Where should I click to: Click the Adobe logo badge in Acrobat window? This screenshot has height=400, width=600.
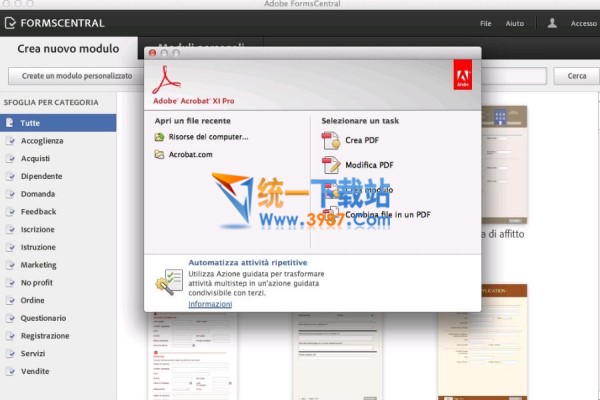[x=463, y=75]
